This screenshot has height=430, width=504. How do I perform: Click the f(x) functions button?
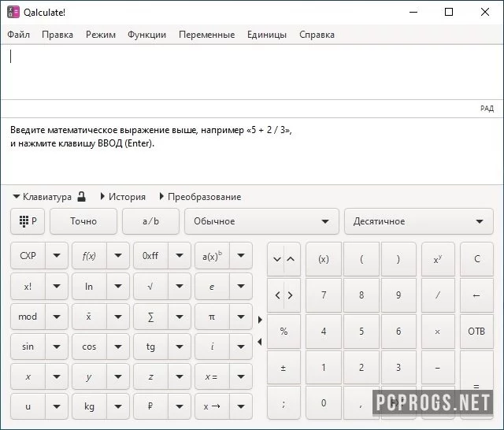(x=89, y=256)
